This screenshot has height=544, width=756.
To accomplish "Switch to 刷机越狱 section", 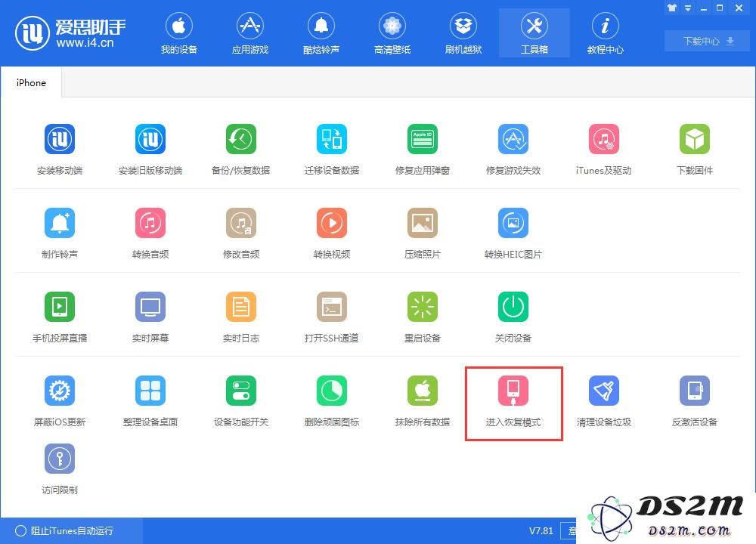I will [463, 33].
